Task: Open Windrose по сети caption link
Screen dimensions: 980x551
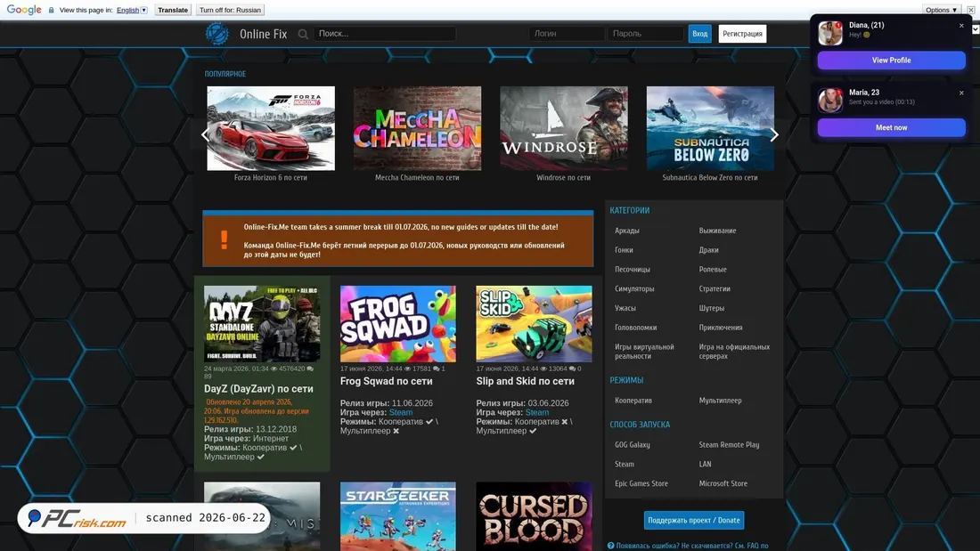Action: [x=563, y=177]
